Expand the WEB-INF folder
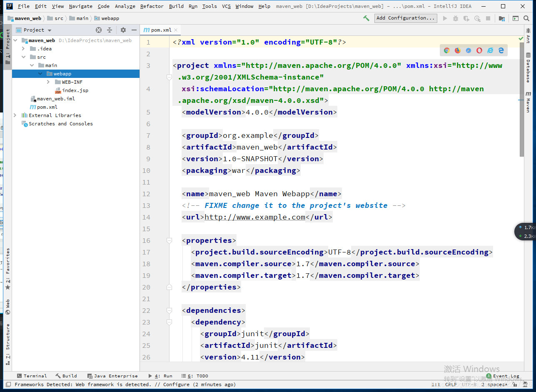The width and height of the screenshot is (536, 392). 49,82
